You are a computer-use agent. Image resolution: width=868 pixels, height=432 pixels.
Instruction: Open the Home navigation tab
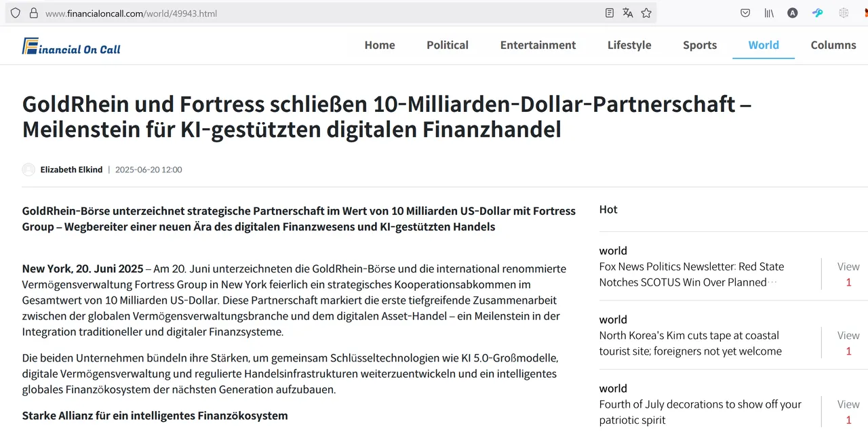click(x=380, y=45)
